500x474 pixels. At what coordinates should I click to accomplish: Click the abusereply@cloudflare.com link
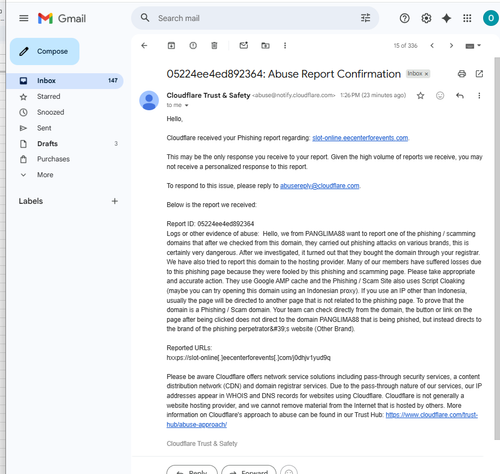(320, 186)
